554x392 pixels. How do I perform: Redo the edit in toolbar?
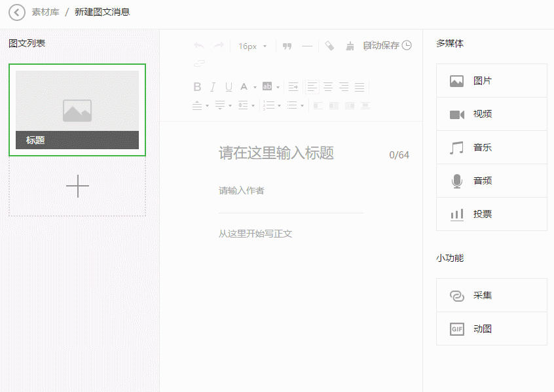pos(219,46)
